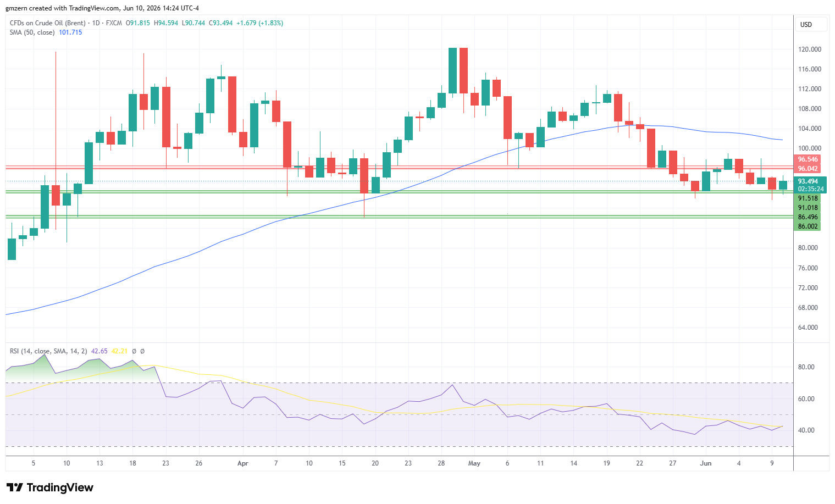
Task: Click the red 96.042 price label
Action: tap(808, 169)
